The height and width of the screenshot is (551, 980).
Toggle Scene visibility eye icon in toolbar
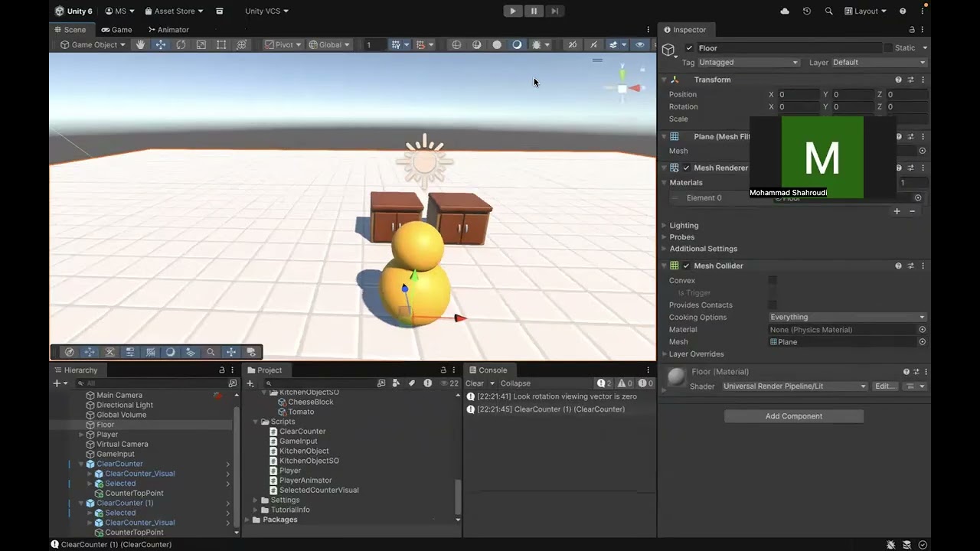[640, 44]
